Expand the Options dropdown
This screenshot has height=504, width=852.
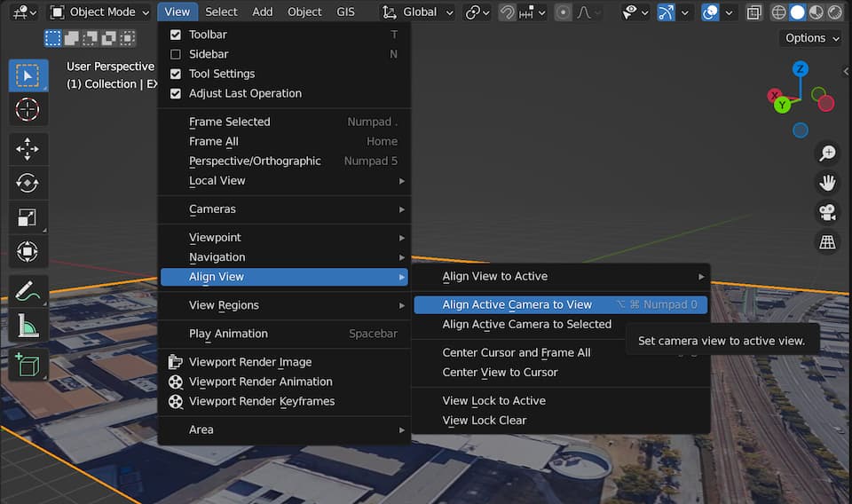tap(811, 38)
